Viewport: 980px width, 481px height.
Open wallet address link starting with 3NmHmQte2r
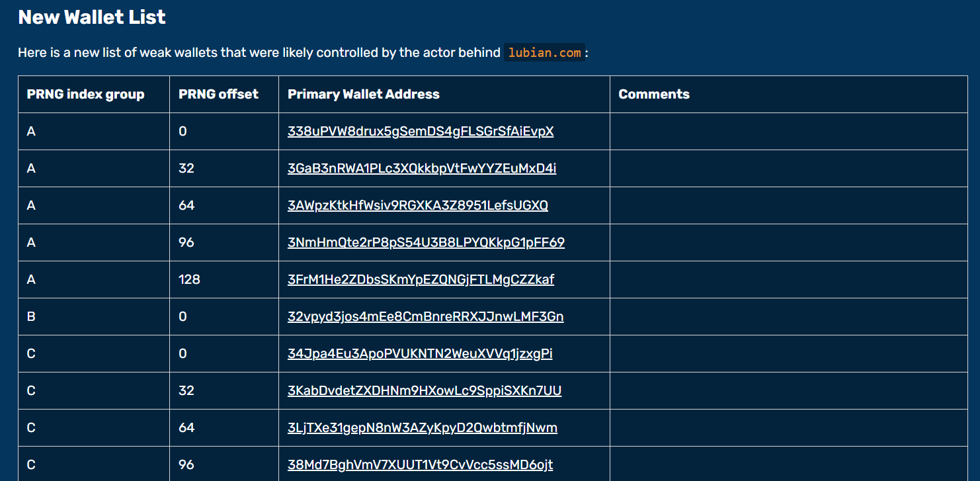coord(426,242)
